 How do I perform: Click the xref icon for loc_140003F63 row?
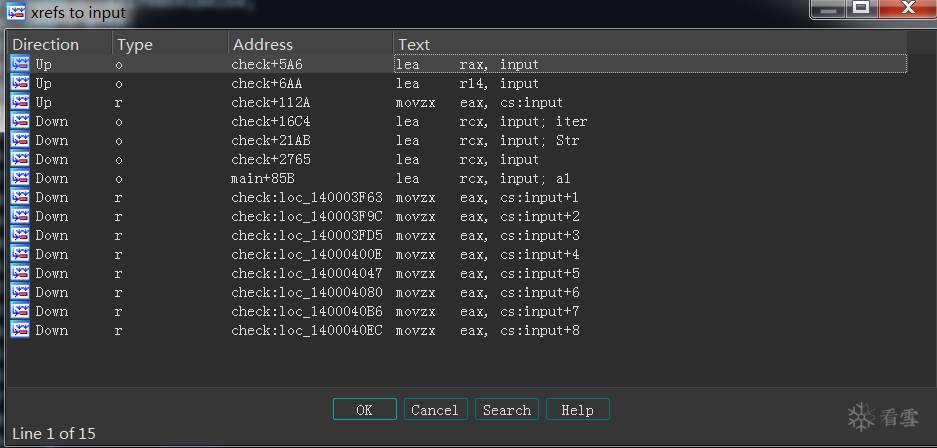point(20,197)
